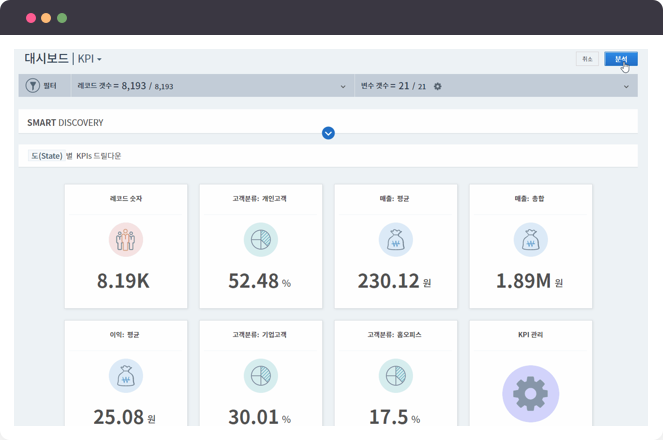Viewport: 663px width, 440px height.
Task: Click the 변수 갯수 = 21 / 21 text
Action: 393,86
